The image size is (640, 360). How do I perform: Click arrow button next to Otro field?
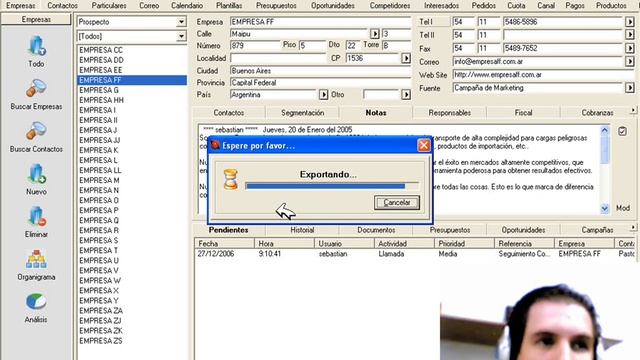pos(406,95)
